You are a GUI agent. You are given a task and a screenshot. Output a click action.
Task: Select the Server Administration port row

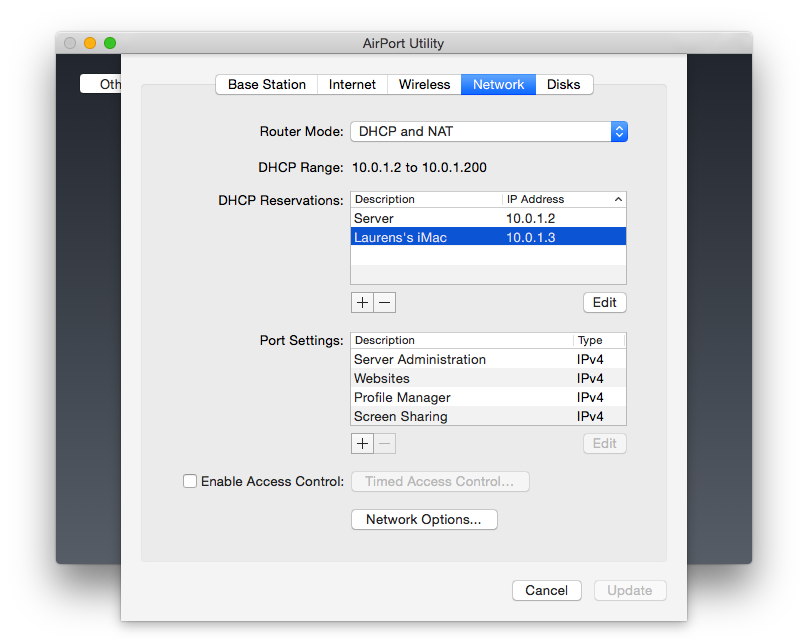[x=489, y=359]
